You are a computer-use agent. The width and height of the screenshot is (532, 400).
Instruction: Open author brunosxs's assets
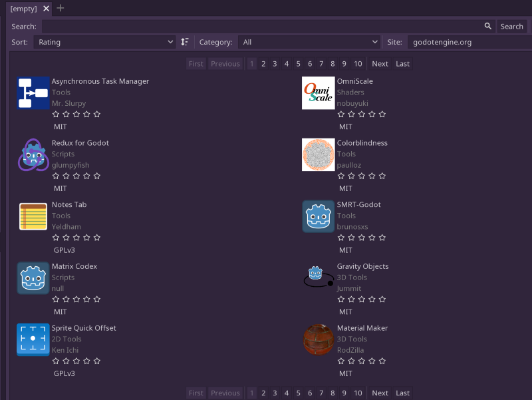(x=352, y=227)
